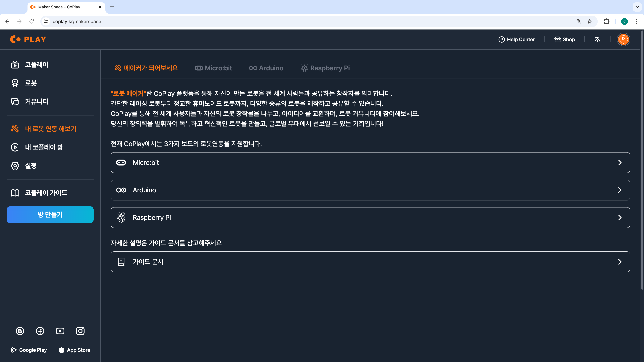Click the Raspberry Pi icon in board list

click(x=121, y=218)
